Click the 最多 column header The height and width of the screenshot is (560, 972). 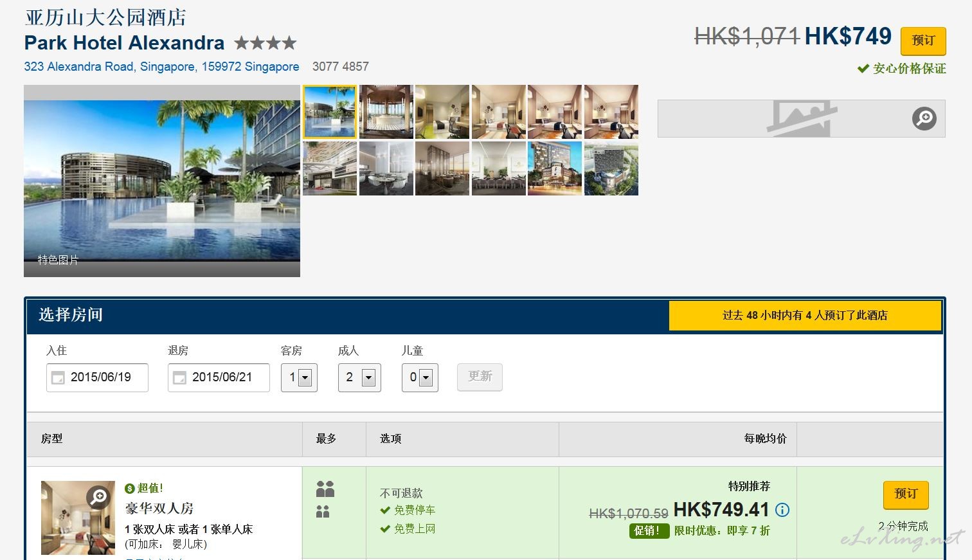point(326,438)
